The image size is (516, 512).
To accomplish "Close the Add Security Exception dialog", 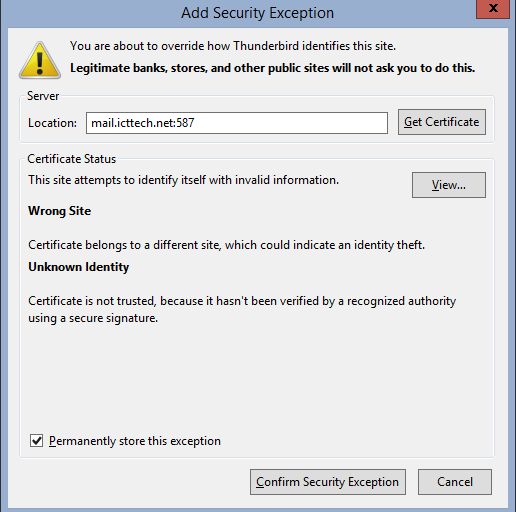I will click(493, 9).
